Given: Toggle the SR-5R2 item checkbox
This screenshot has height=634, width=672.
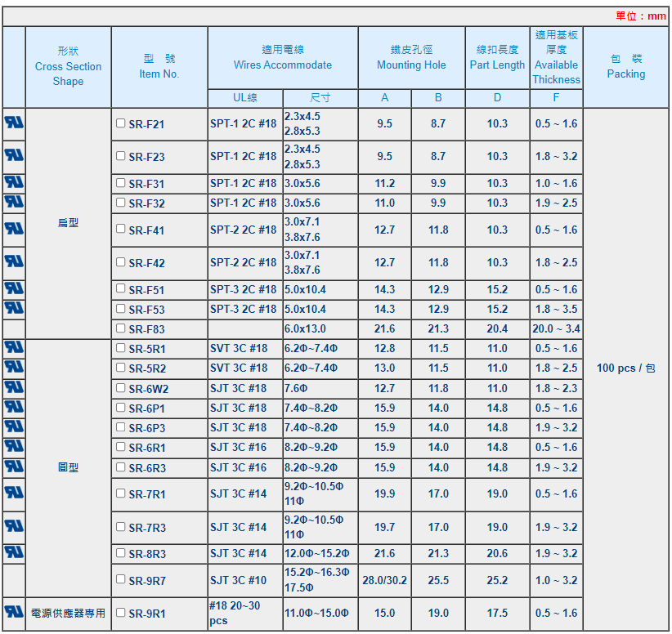Looking at the screenshot, I should [x=121, y=368].
